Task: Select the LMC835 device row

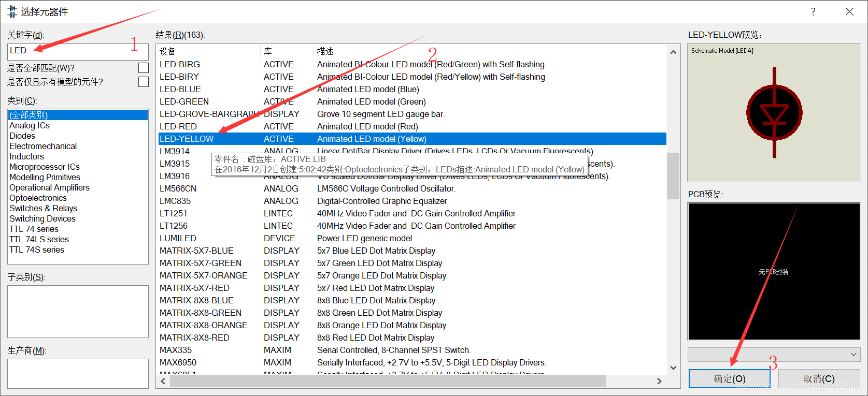Action: 412,201
